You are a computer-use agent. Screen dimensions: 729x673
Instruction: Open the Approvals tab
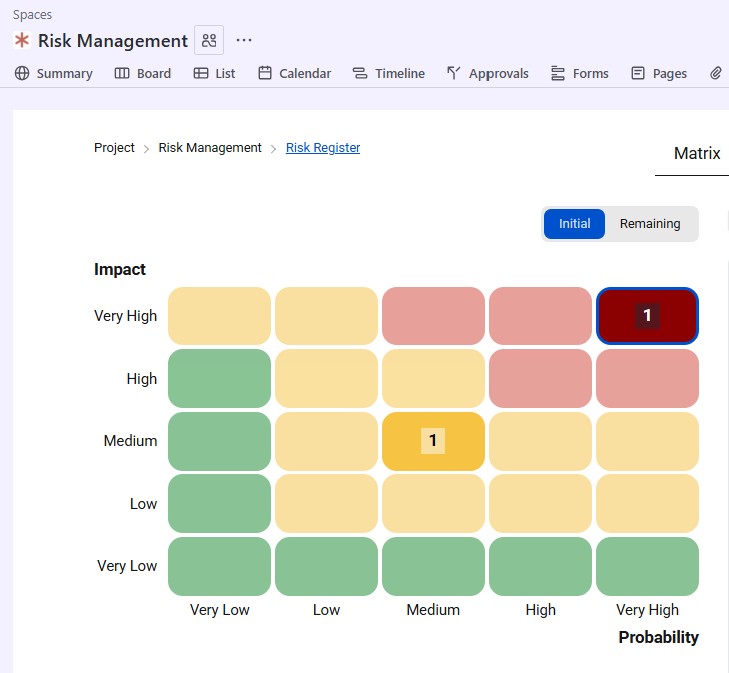coord(487,73)
